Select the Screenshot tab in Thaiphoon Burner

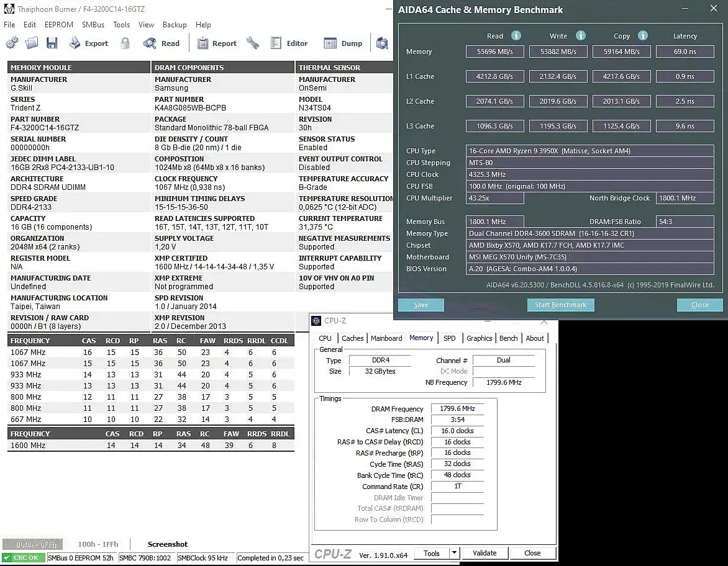168,544
